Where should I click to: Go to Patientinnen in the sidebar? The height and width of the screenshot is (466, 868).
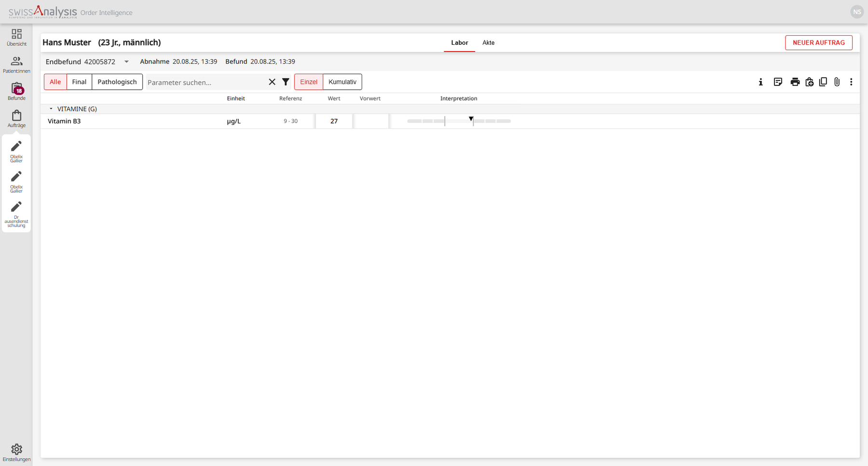(16, 65)
